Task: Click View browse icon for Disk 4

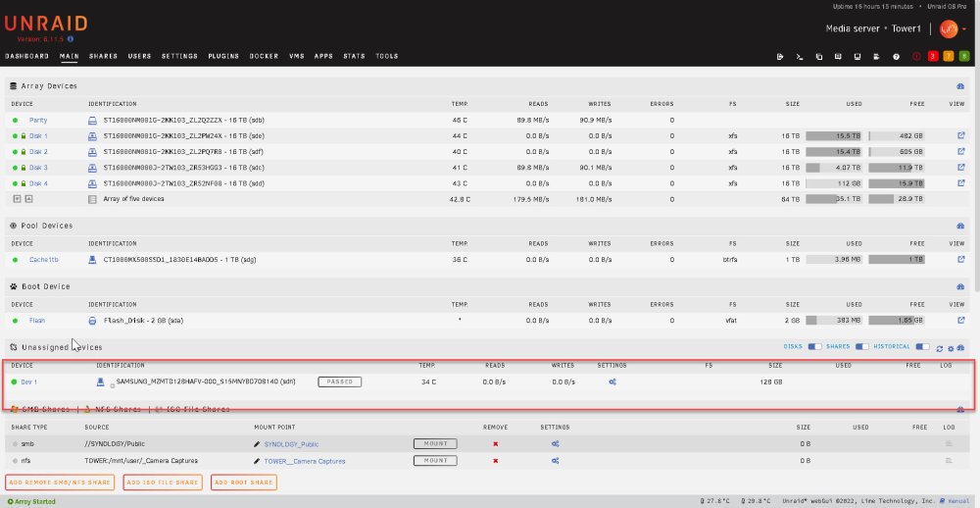Action: (960, 183)
